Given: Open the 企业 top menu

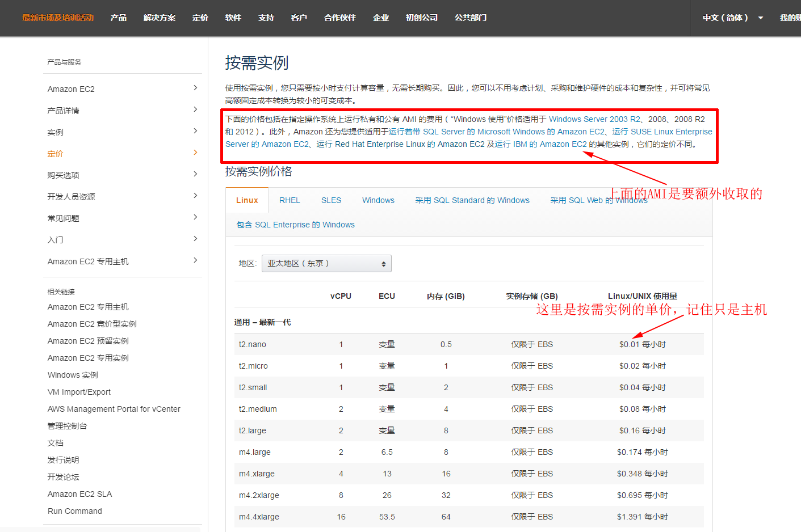Looking at the screenshot, I should (x=381, y=18).
